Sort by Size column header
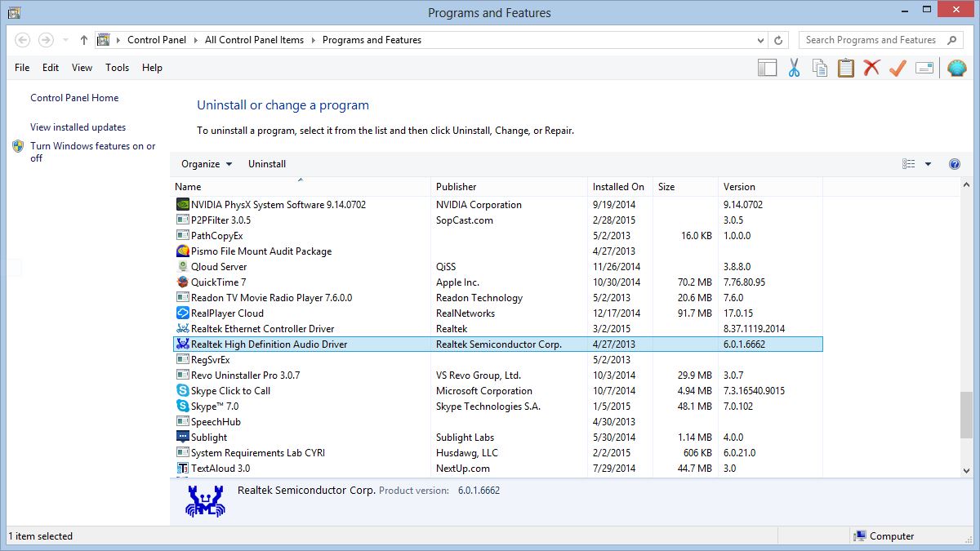This screenshot has height=551, width=980. click(686, 187)
